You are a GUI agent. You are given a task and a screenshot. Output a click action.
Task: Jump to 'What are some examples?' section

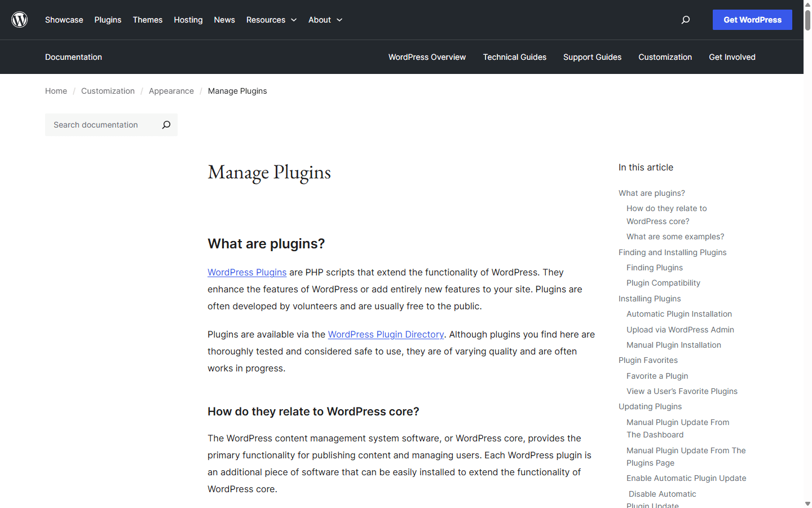click(675, 237)
